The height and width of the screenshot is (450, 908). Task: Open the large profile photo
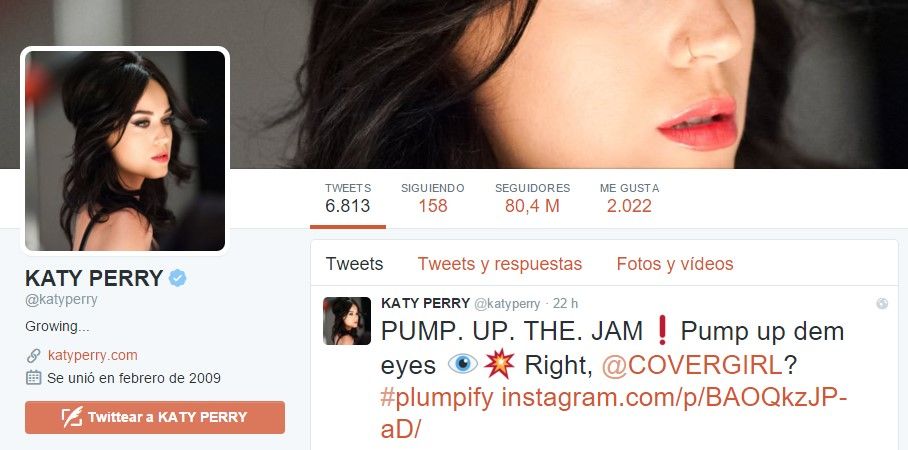[x=125, y=151]
